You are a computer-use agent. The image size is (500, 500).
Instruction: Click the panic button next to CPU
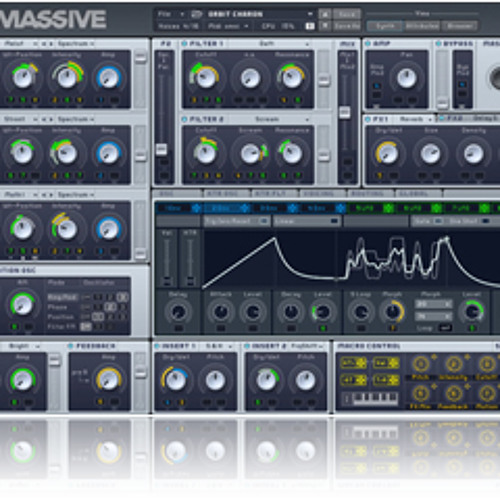(310, 26)
